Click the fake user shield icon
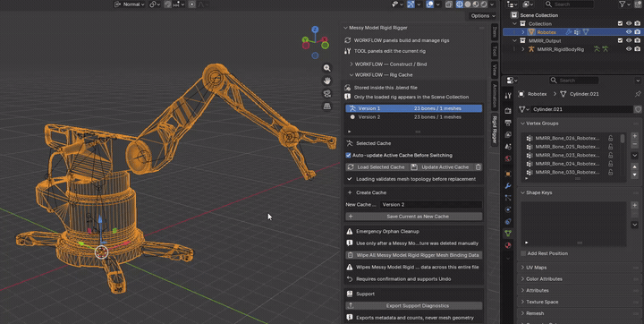This screenshot has width=644, height=324. tap(638, 109)
